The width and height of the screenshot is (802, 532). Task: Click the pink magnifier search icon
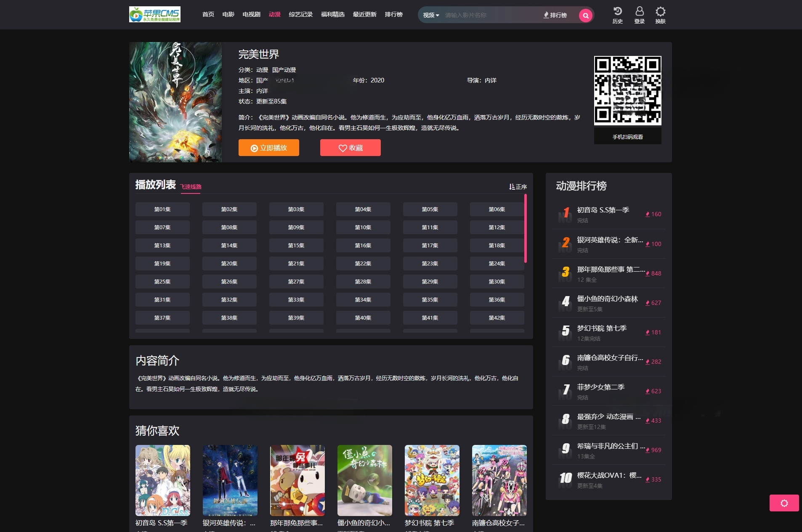point(585,15)
